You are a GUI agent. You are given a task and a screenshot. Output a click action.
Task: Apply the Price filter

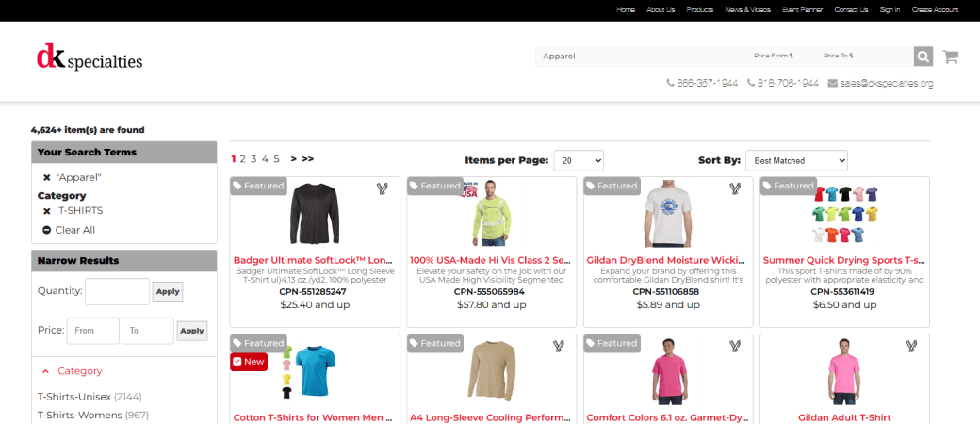[x=192, y=331]
